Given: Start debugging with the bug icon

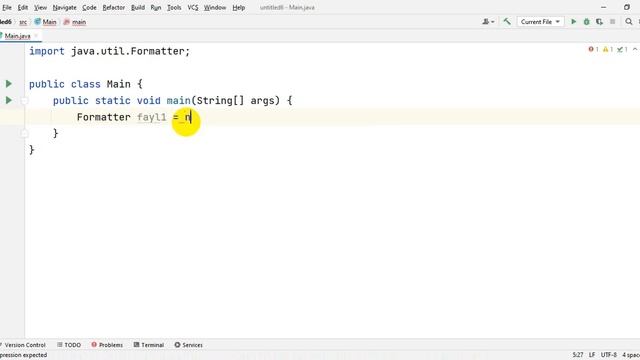Looking at the screenshot, I should click(587, 22).
